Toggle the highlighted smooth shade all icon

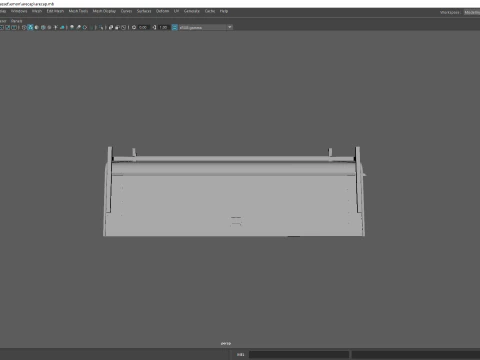click(x=30, y=27)
